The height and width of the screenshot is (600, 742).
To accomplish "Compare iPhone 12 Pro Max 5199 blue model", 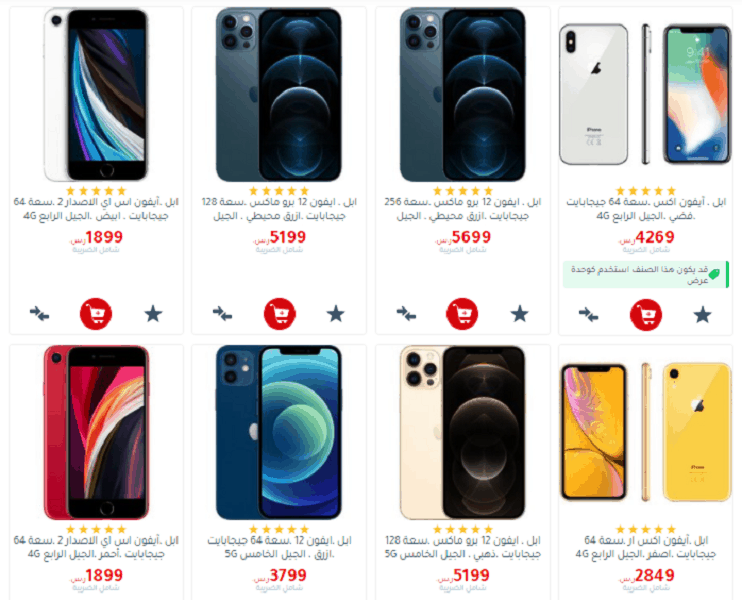I will pos(222,313).
